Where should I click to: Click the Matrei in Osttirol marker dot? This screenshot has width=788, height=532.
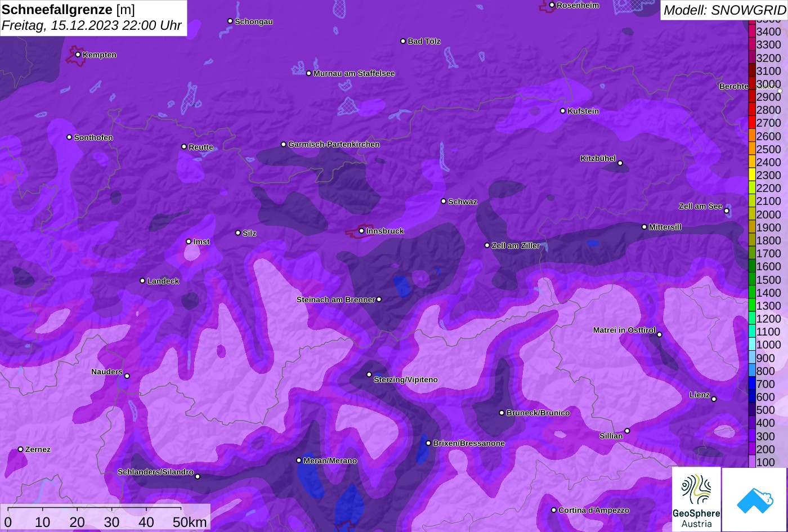click(x=660, y=334)
